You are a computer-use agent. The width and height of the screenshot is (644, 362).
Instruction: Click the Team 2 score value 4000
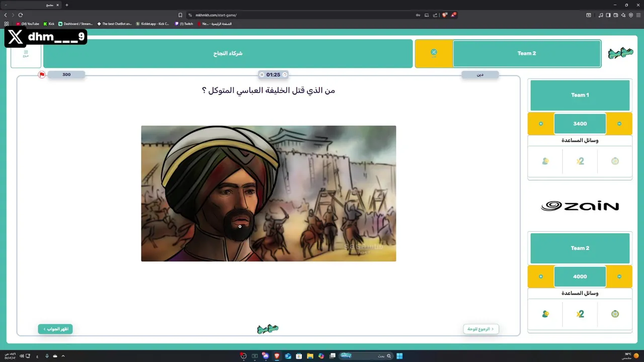pos(580,277)
